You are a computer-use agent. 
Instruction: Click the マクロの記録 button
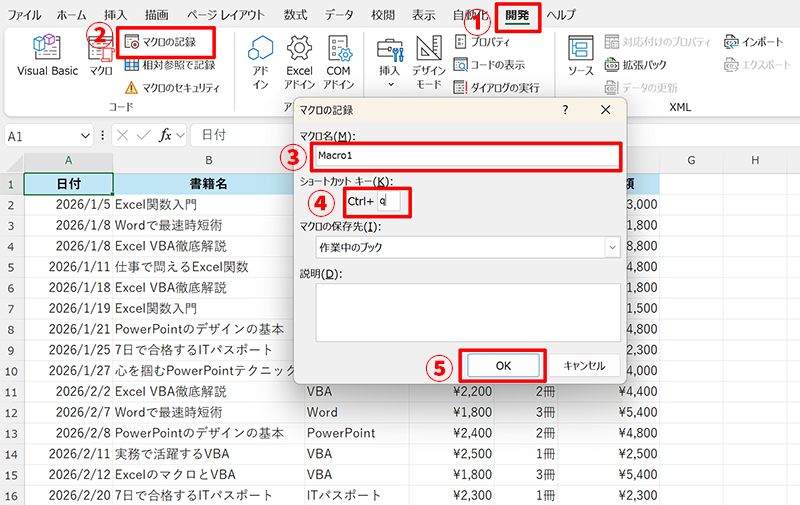[x=167, y=42]
